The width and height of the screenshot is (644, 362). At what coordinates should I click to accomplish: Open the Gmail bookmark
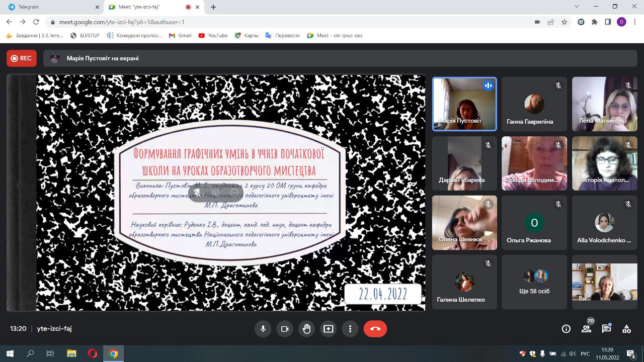point(180,36)
